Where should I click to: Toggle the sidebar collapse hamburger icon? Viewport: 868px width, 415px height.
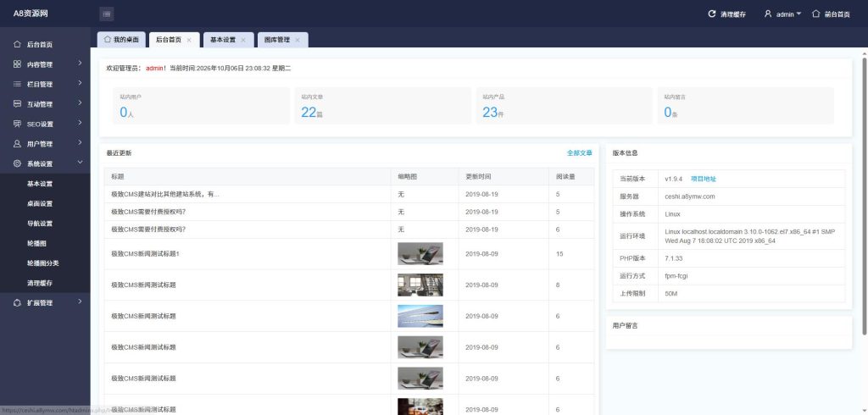(106, 14)
